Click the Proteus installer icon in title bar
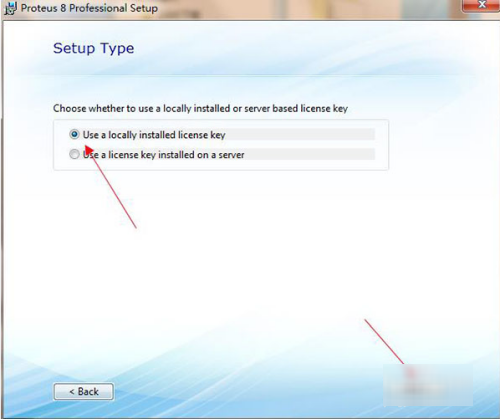500x419 pixels. (10, 8)
